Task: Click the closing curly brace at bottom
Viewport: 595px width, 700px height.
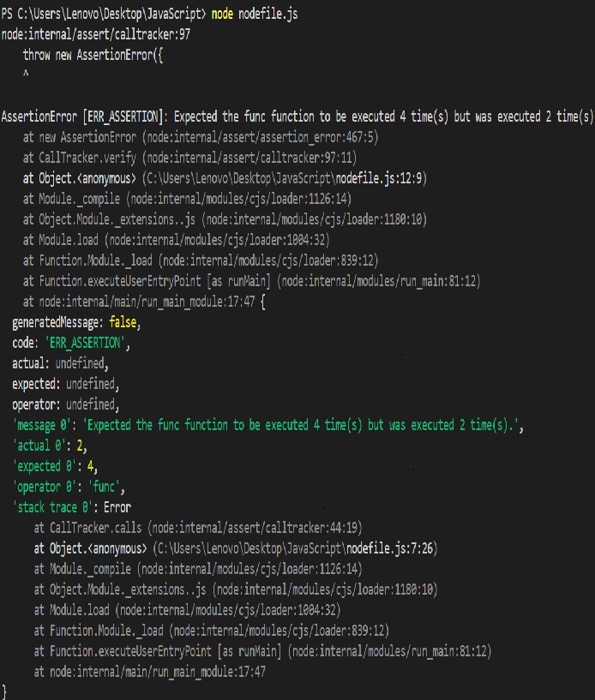Action: coord(5,691)
